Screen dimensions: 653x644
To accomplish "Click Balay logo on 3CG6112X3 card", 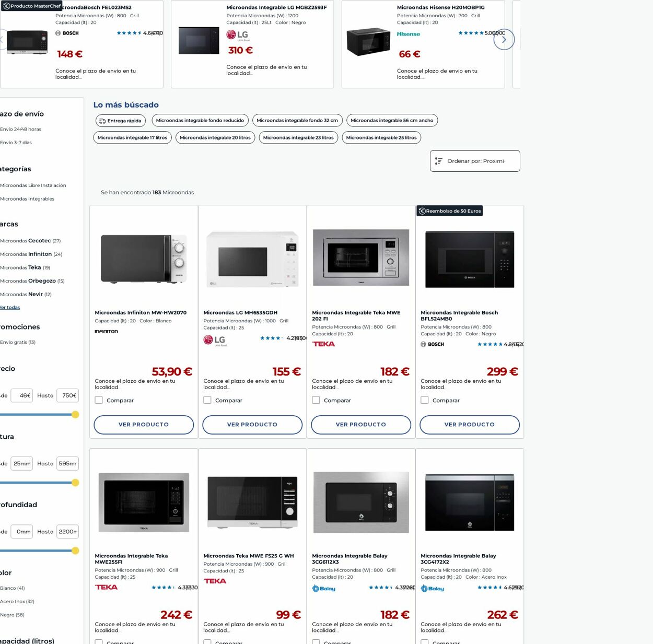I will tap(324, 589).
